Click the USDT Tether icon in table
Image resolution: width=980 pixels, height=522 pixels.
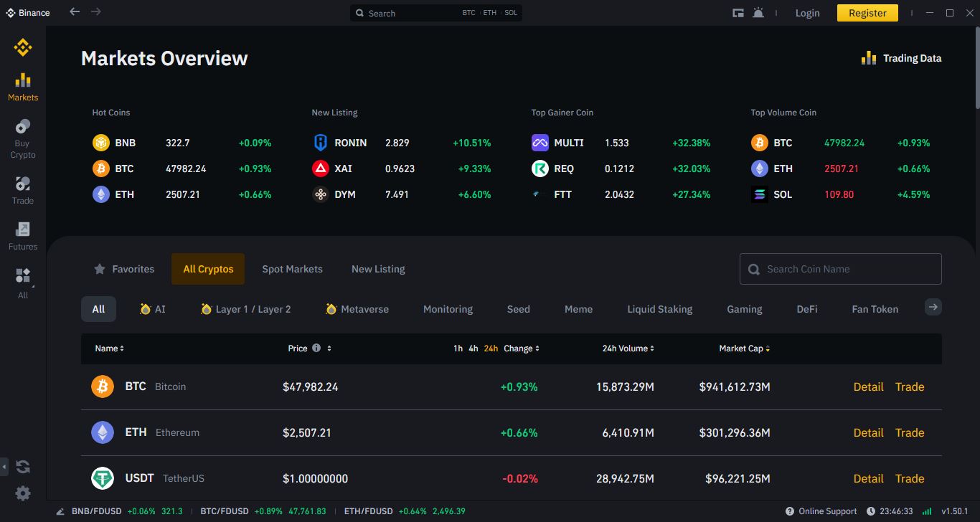[103, 478]
